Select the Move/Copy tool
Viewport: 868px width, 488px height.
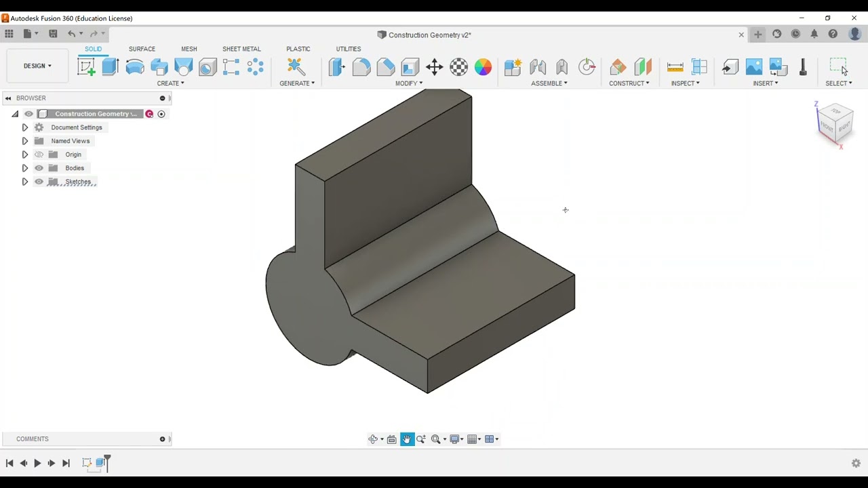coord(435,66)
